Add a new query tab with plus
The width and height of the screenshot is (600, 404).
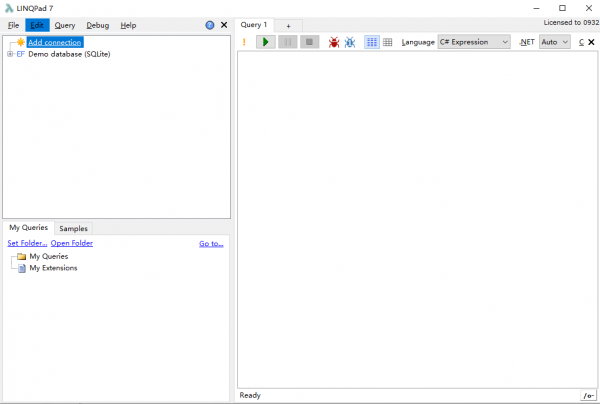point(289,26)
